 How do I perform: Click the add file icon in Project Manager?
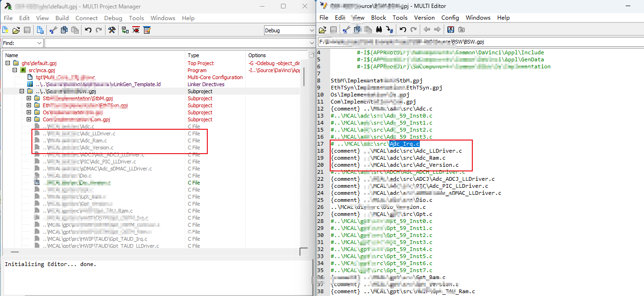(x=40, y=30)
